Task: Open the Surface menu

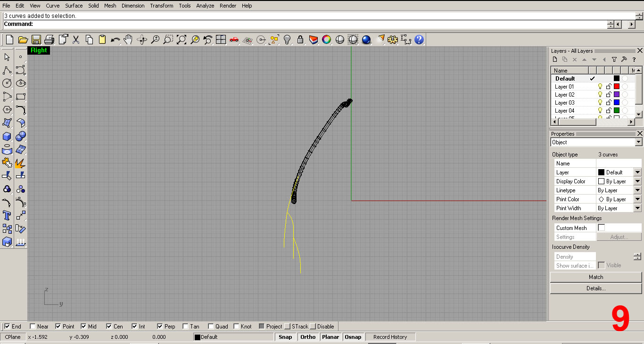Action: coord(74,6)
